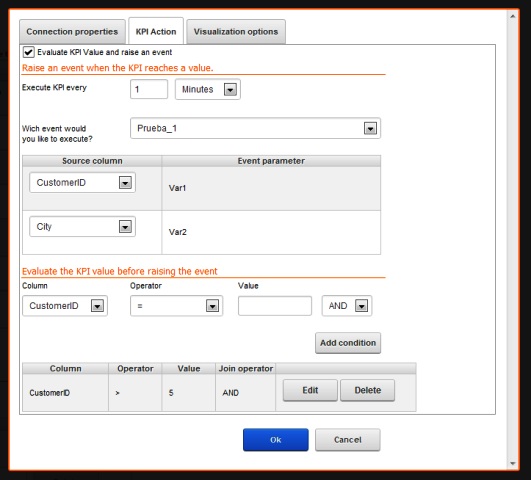Switch to the Connection properties tab

72,32
